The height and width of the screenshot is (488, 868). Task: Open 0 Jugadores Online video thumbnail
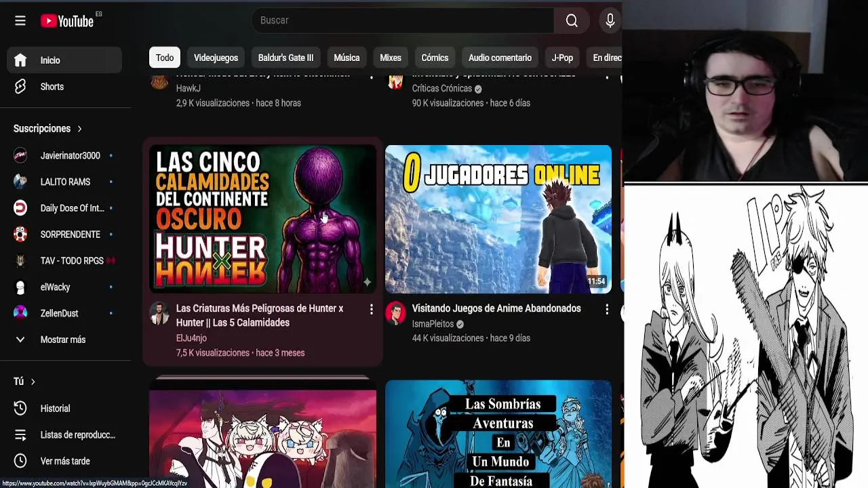[x=498, y=219]
